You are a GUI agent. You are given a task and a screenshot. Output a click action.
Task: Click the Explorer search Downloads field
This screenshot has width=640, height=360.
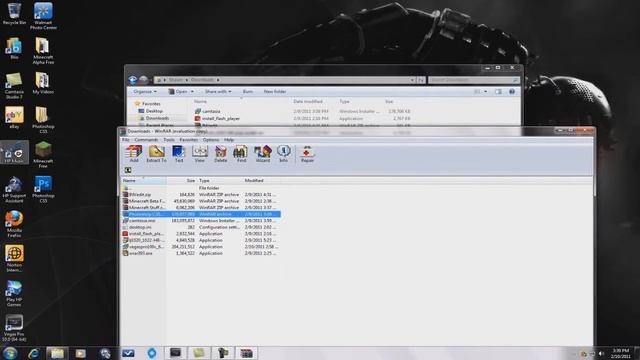(474, 80)
